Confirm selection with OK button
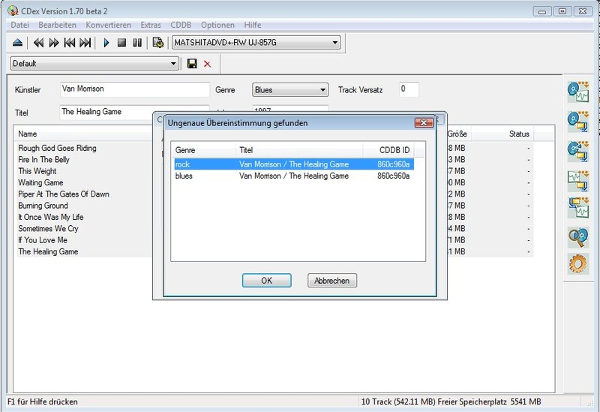The image size is (600, 412). click(267, 280)
